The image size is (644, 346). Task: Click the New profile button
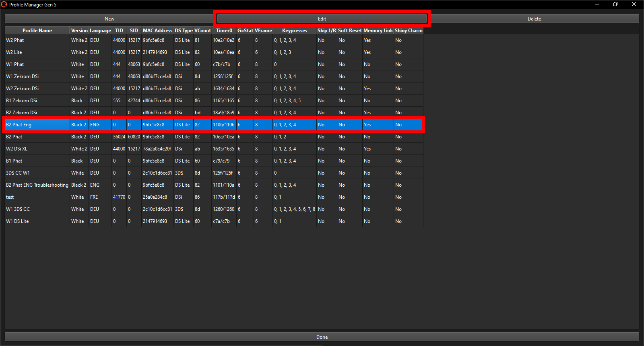(x=109, y=19)
